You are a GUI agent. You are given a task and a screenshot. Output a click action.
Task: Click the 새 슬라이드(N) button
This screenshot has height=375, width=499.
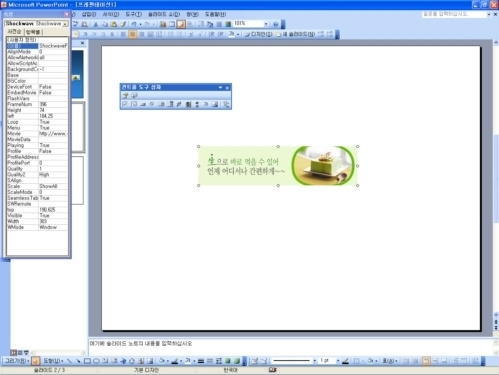295,34
